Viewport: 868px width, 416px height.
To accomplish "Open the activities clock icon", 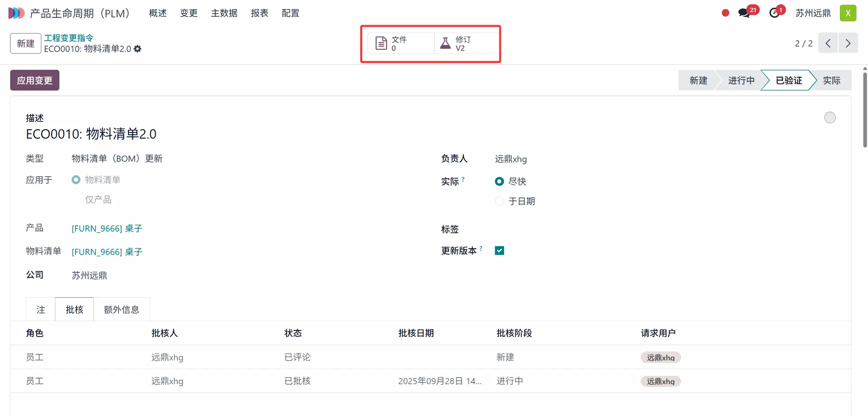I will [x=774, y=13].
